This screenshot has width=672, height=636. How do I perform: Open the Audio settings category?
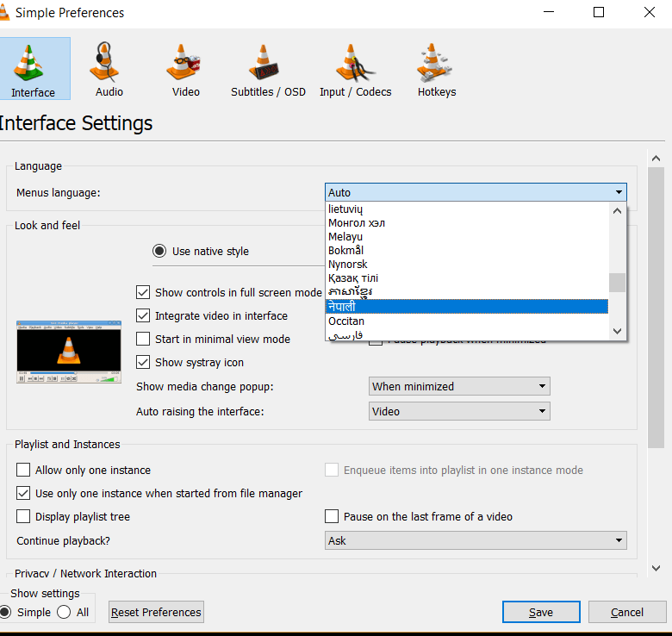[x=109, y=69]
